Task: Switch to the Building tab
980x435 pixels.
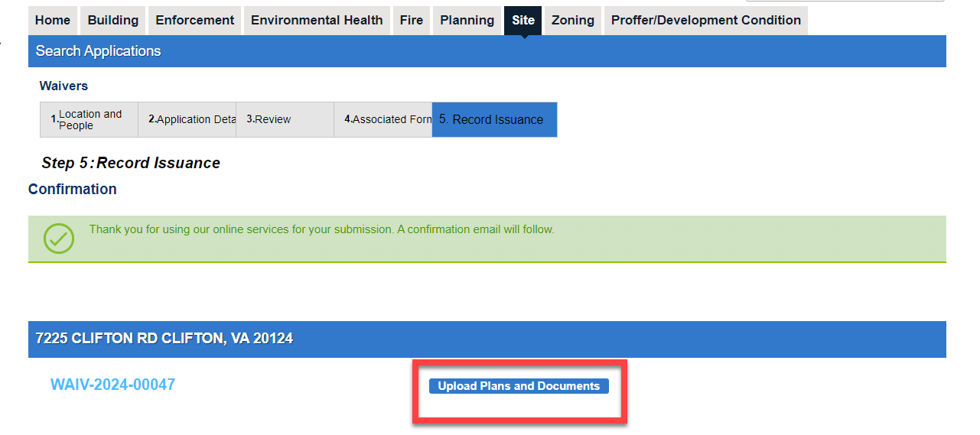Action: (x=113, y=21)
